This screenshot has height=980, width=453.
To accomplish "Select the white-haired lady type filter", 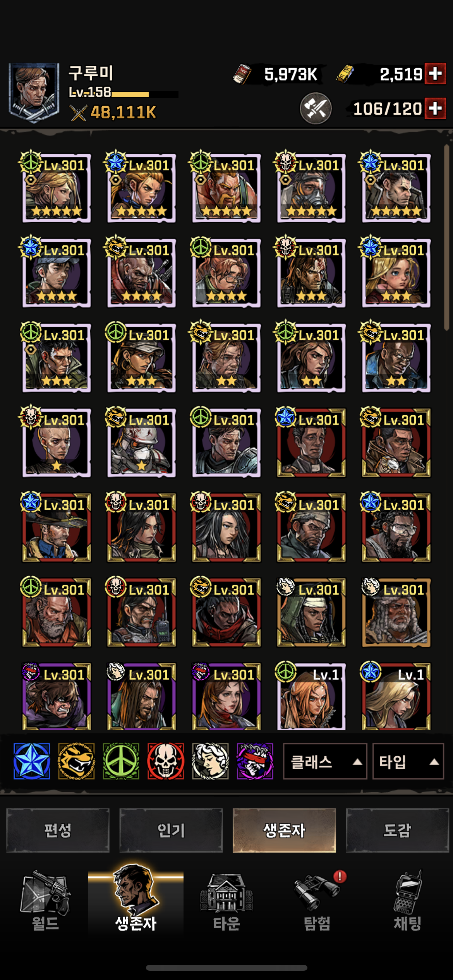I will click(x=210, y=761).
